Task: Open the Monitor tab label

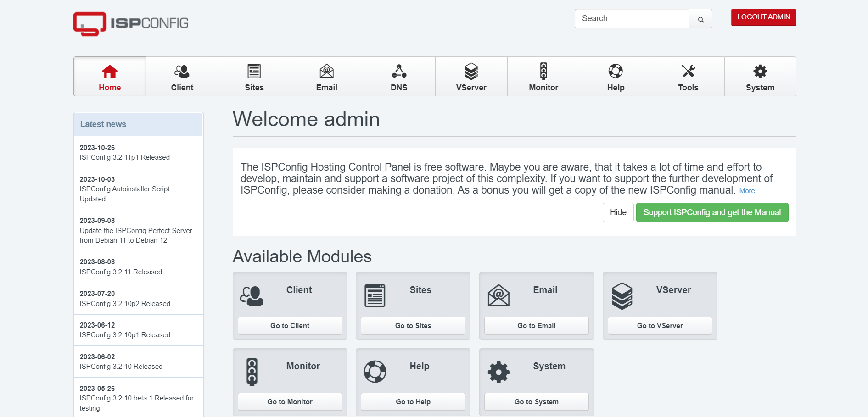Action: (543, 88)
